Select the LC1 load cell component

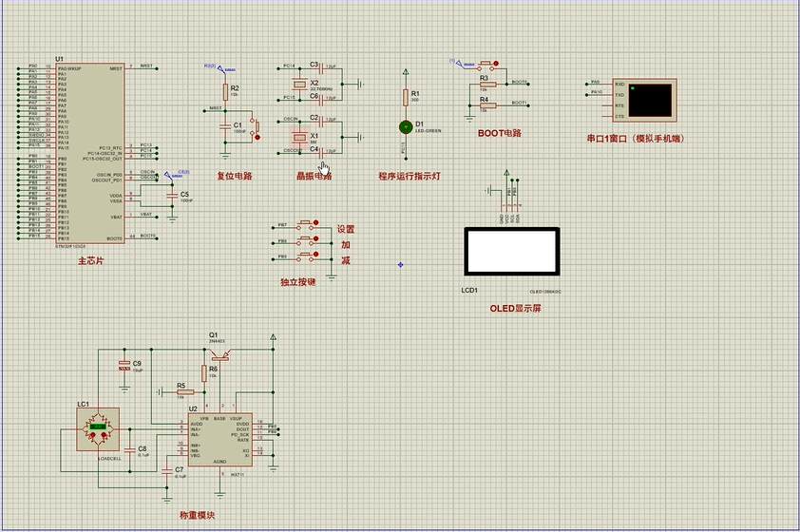tap(99, 428)
